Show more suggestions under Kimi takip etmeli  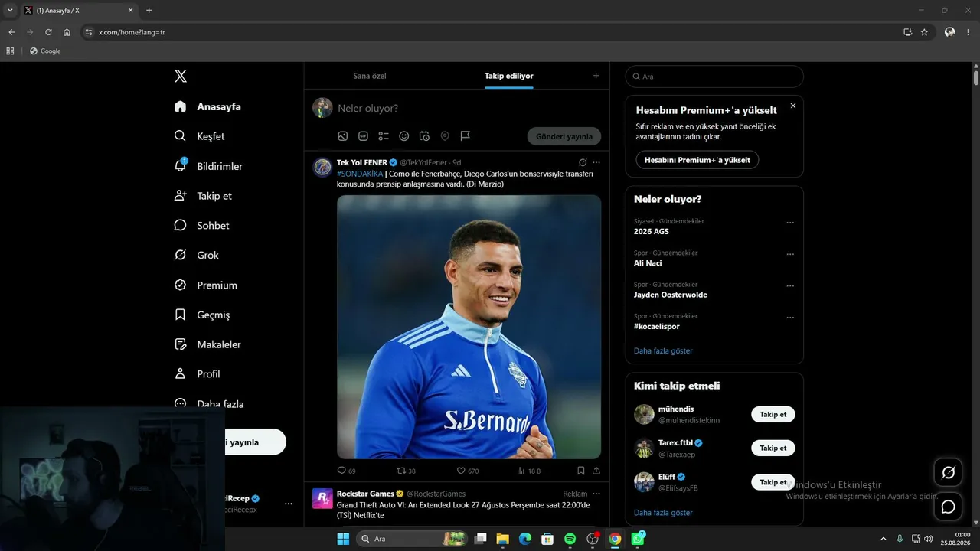[x=663, y=512]
